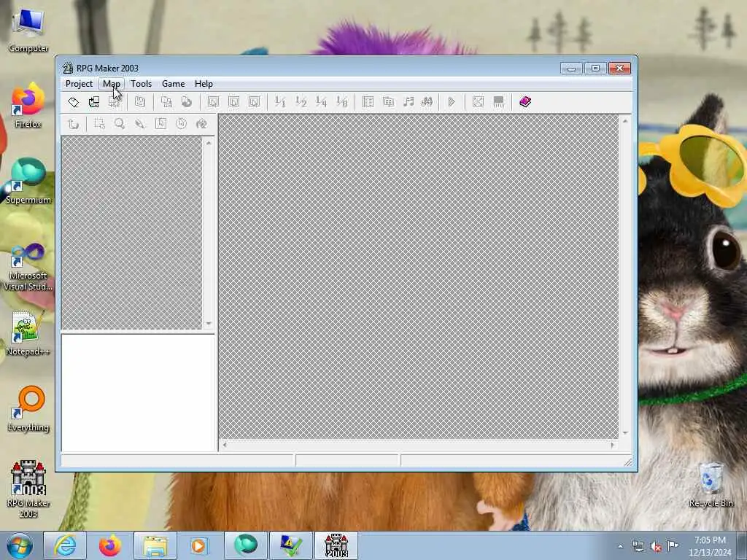
Task: Select the RPG Maker 2003 desktop shortcut
Action: tap(28, 489)
